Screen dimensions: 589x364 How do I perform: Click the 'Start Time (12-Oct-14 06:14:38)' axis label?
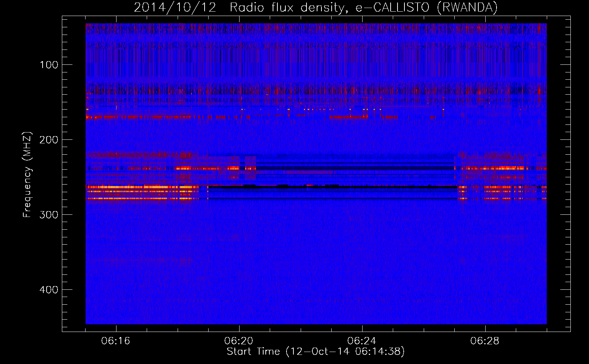click(x=316, y=352)
